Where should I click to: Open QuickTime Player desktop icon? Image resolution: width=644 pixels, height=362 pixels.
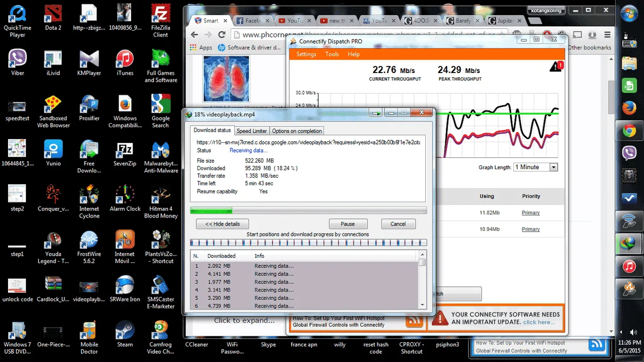pyautogui.click(x=17, y=21)
